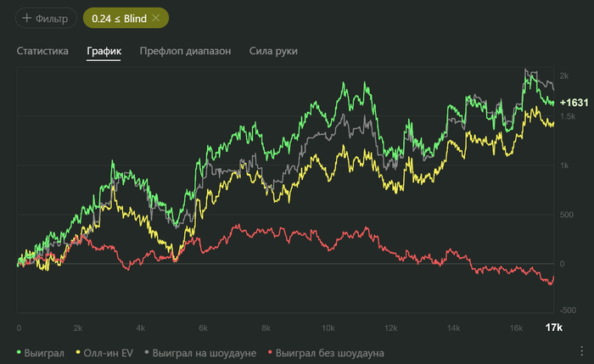Viewport: 594px width, 364px height.
Task: Click the yellow dot next to Олл-ин EV
Action: coord(78,352)
